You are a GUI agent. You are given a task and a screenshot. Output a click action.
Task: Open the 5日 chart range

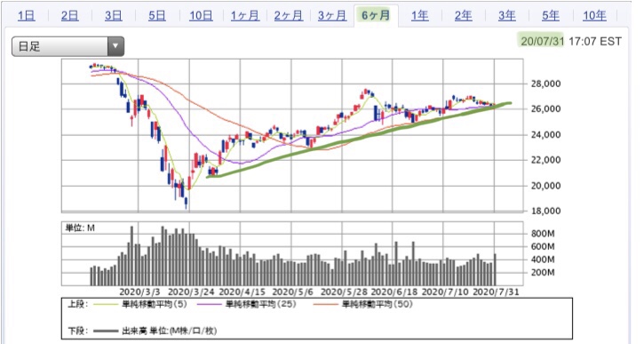click(157, 16)
